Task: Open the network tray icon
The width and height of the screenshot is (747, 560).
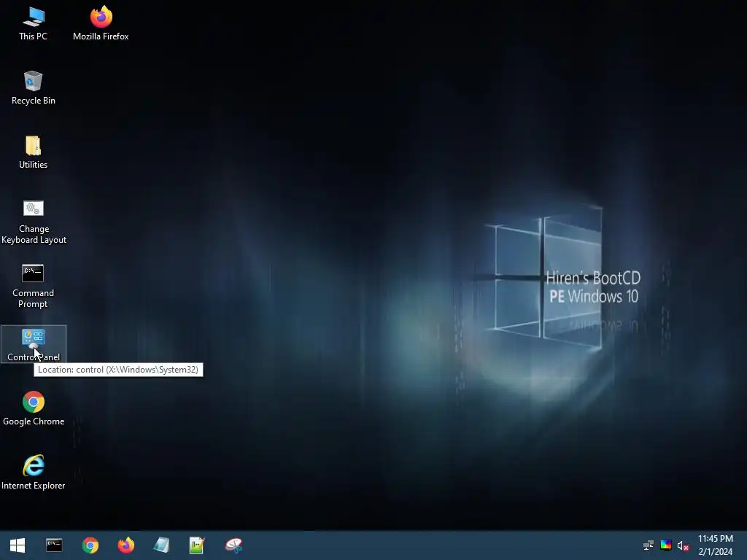Action: coord(649,545)
